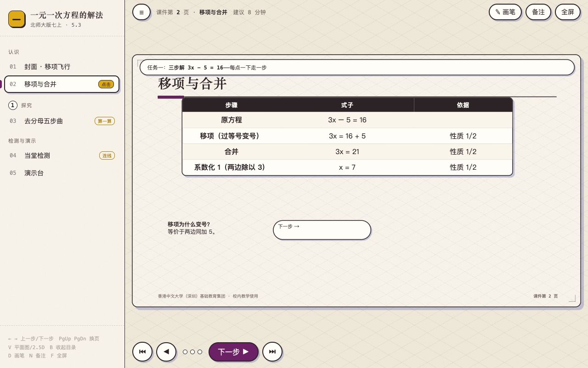Click the 步骤 column header
The width and height of the screenshot is (588, 368).
232,105
